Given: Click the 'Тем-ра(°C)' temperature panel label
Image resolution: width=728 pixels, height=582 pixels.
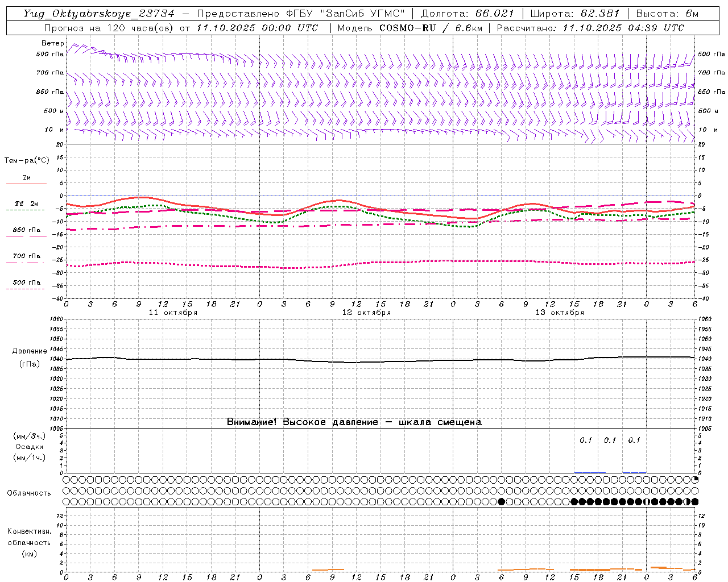Looking at the screenshot, I should tap(27, 161).
